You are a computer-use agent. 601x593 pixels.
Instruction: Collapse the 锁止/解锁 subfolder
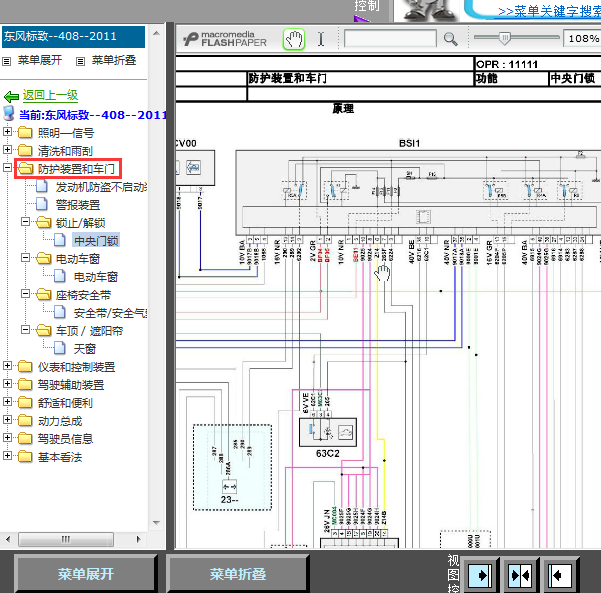tap(25, 222)
